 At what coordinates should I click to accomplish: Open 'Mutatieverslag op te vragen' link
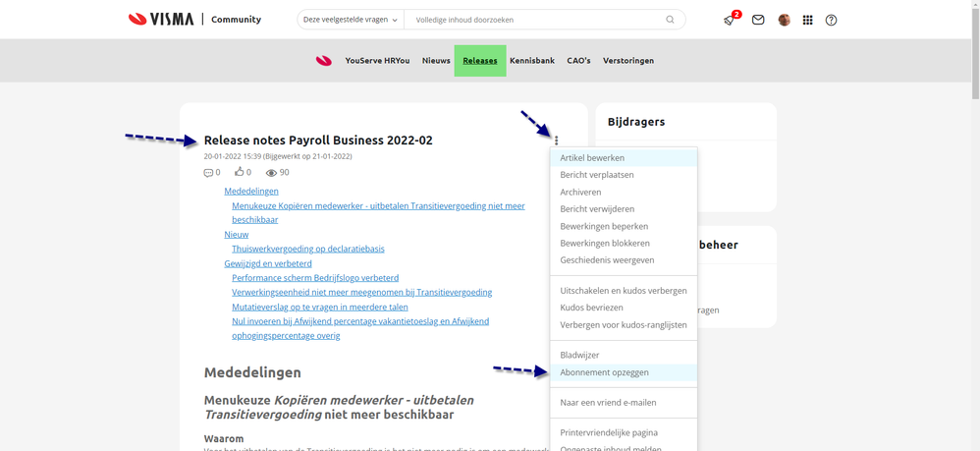point(320,308)
